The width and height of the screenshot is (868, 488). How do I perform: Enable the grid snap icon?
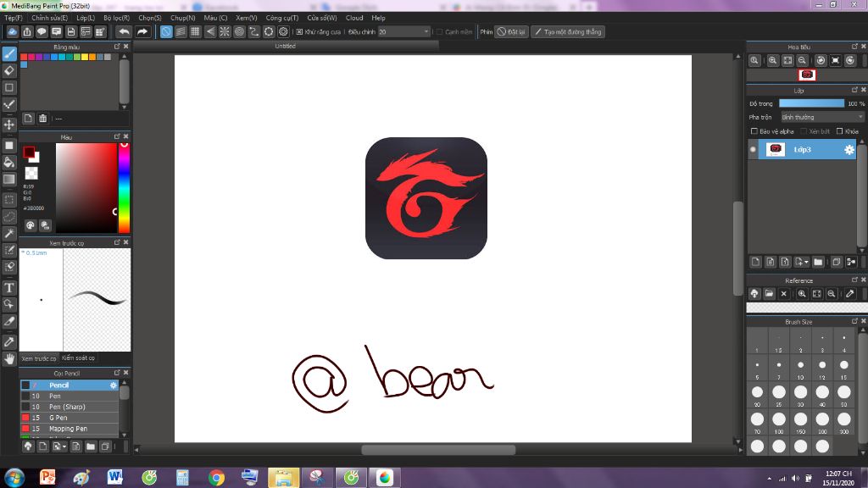click(x=195, y=31)
